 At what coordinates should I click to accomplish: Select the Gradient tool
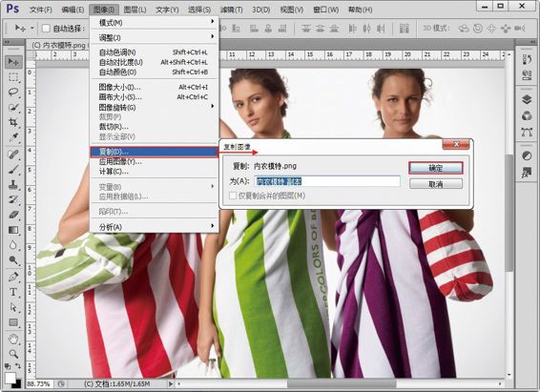13,230
